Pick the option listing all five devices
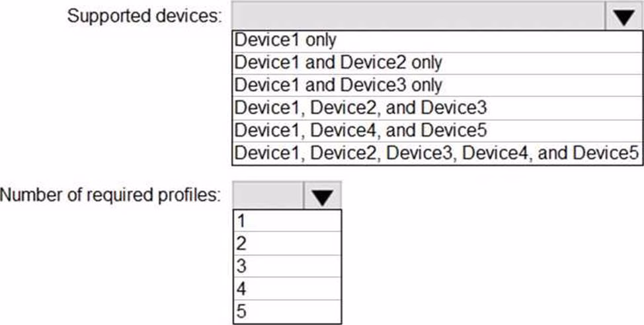 click(437, 153)
